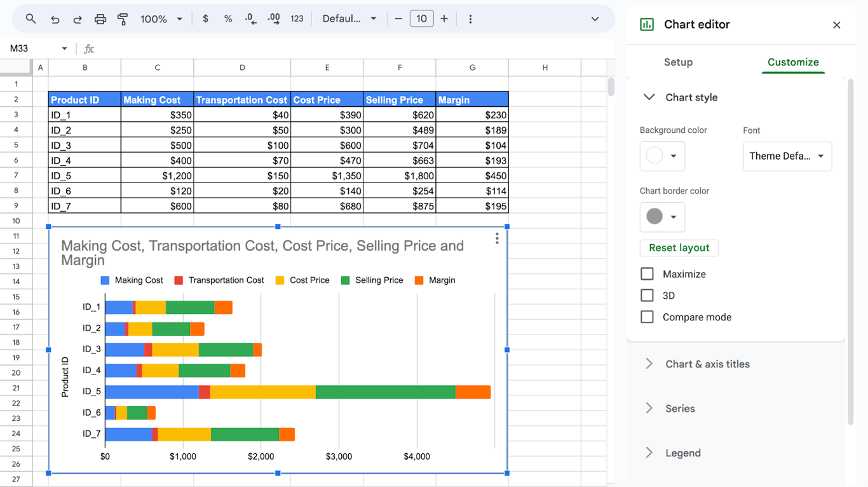Open the Name box dropdown arrow
This screenshot has height=487, width=868.
coord(64,49)
